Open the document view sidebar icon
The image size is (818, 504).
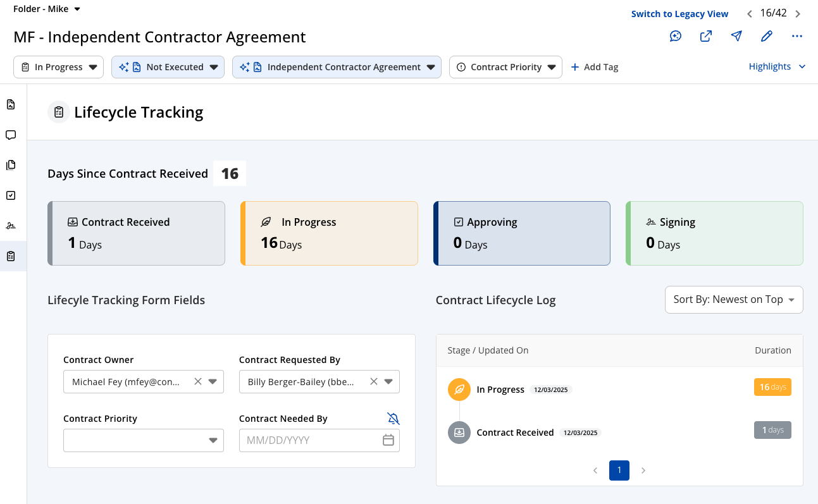pos(11,104)
